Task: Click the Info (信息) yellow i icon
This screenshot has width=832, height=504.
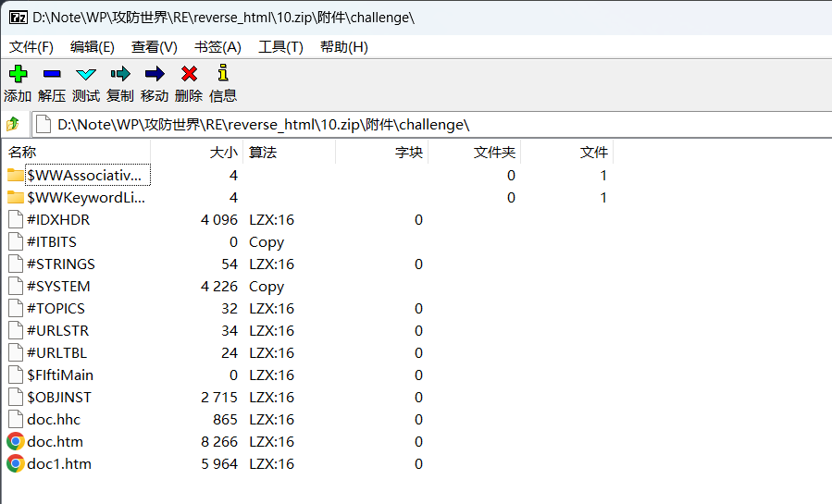Action: point(223,73)
